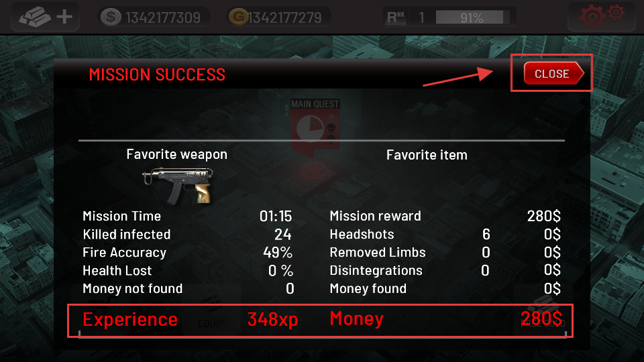Image resolution: width=644 pixels, height=362 pixels.
Task: Click the 1342177309 cash balance
Action: pyautogui.click(x=163, y=17)
